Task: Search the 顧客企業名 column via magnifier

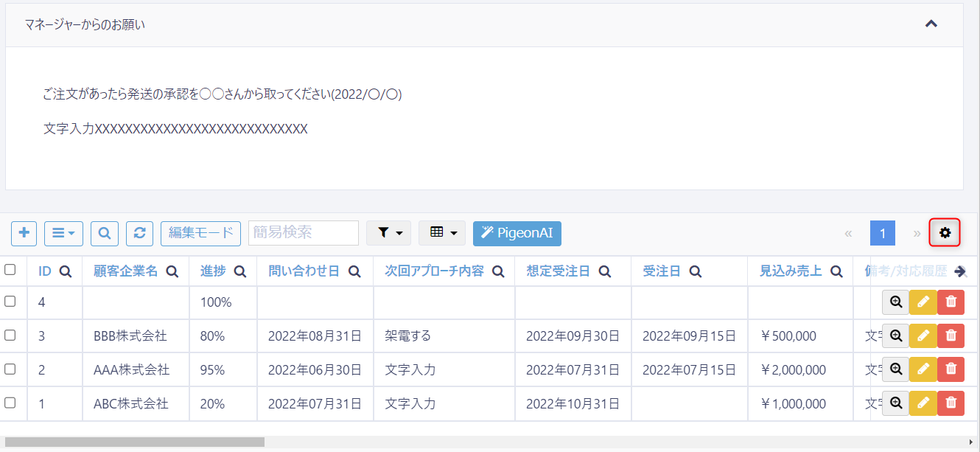Action: point(172,271)
